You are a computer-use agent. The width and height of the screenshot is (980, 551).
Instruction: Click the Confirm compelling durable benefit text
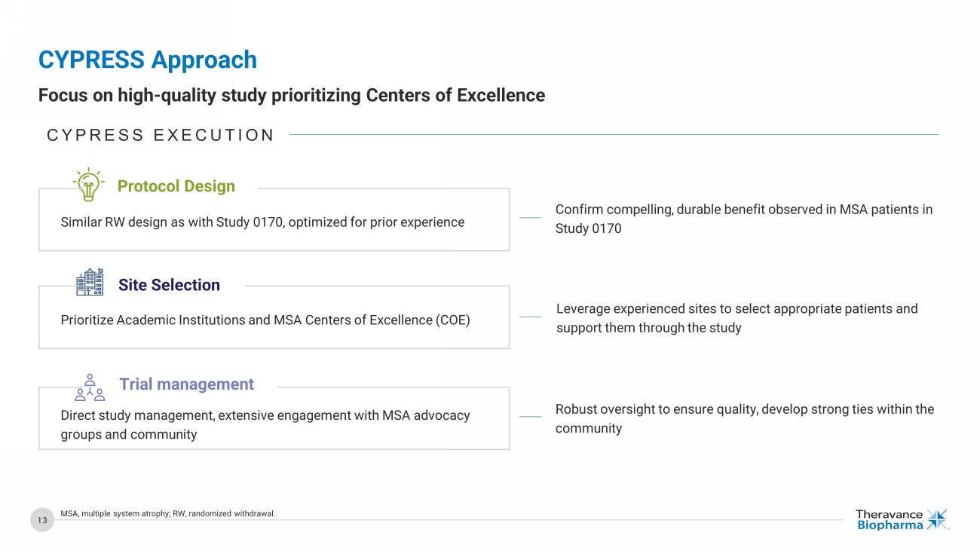pos(743,219)
